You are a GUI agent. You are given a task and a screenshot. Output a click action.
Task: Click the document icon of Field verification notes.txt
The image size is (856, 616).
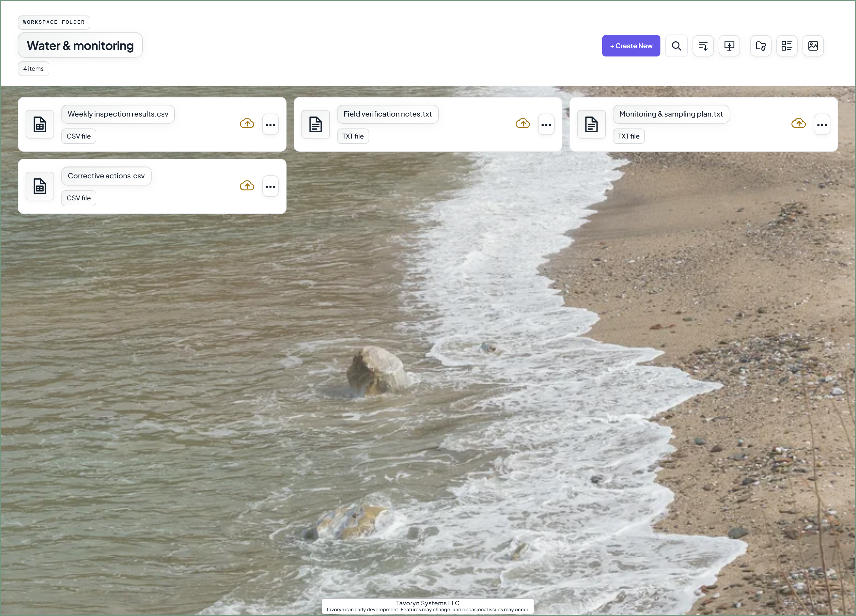pyautogui.click(x=316, y=124)
